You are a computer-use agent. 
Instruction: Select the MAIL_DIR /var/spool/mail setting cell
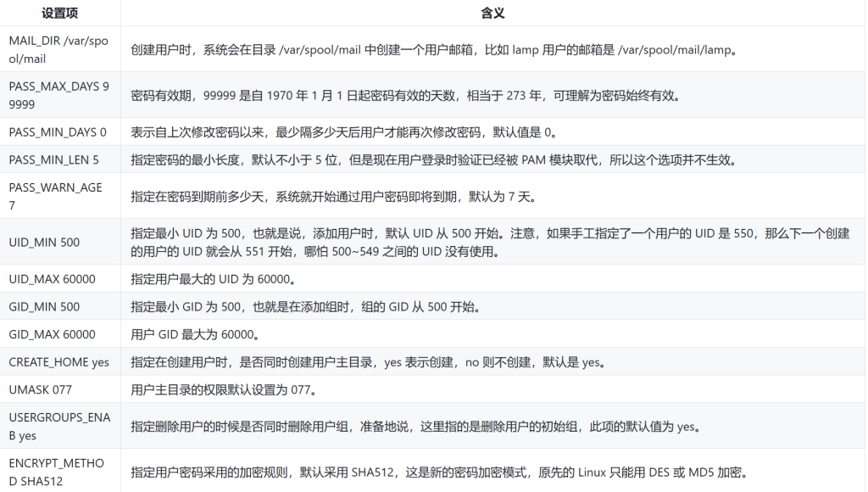(59, 50)
